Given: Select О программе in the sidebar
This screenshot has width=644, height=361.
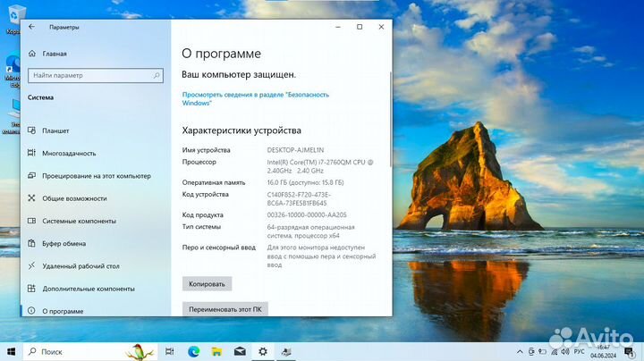Looking at the screenshot, I should [x=63, y=311].
